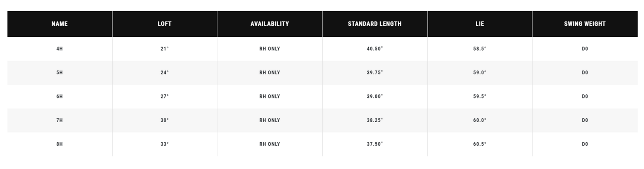644x169 pixels.
Task: Click the 5H name cell
Action: [59, 72]
